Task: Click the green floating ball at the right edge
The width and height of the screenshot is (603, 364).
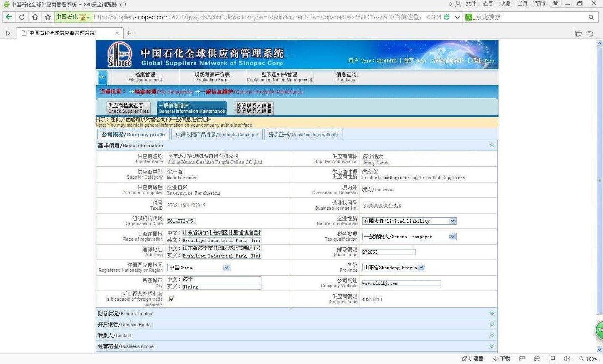Action: pos(600,330)
